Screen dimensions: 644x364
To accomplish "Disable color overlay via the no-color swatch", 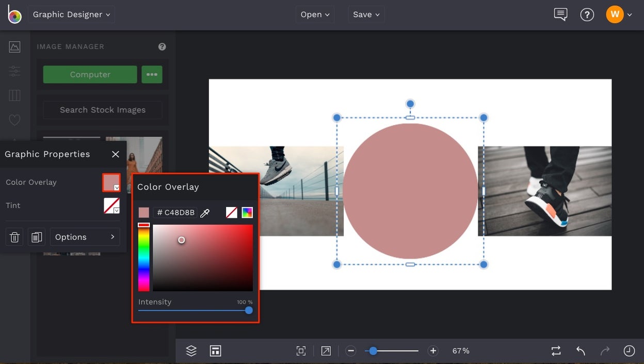I will tap(231, 212).
